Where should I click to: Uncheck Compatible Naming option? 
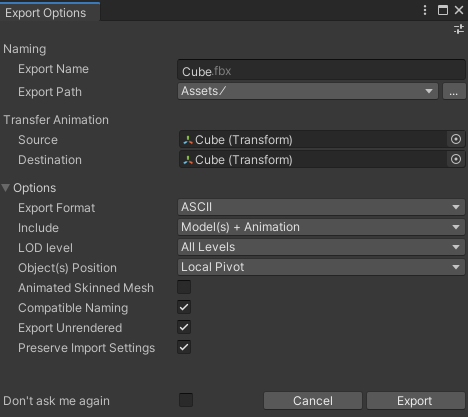(184, 307)
